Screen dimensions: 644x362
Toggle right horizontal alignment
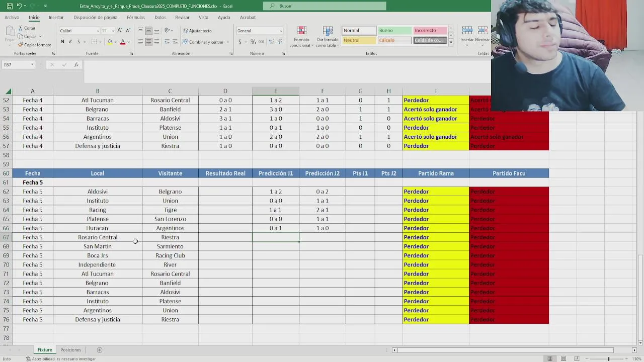pos(156,42)
